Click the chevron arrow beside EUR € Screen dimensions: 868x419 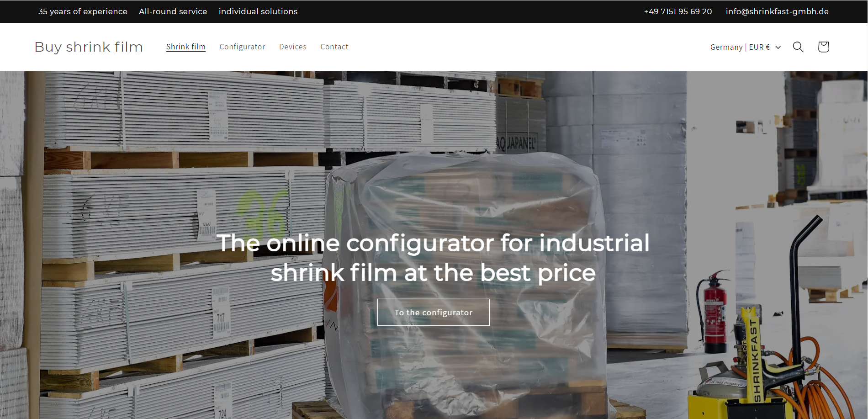[x=778, y=47]
